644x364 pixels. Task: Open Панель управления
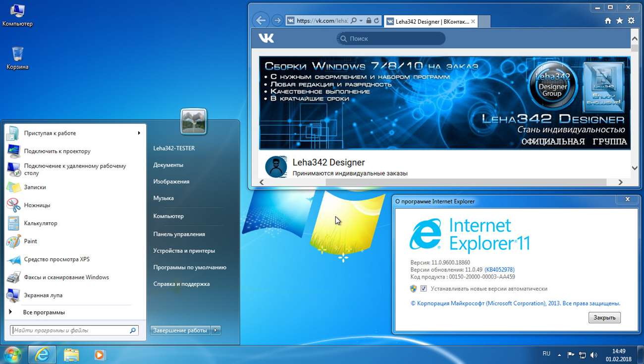tap(179, 234)
